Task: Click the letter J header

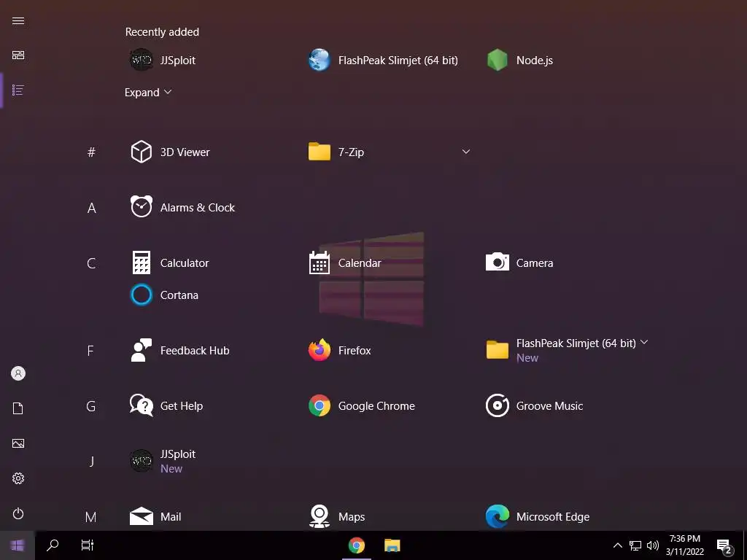Action: pos(91,461)
